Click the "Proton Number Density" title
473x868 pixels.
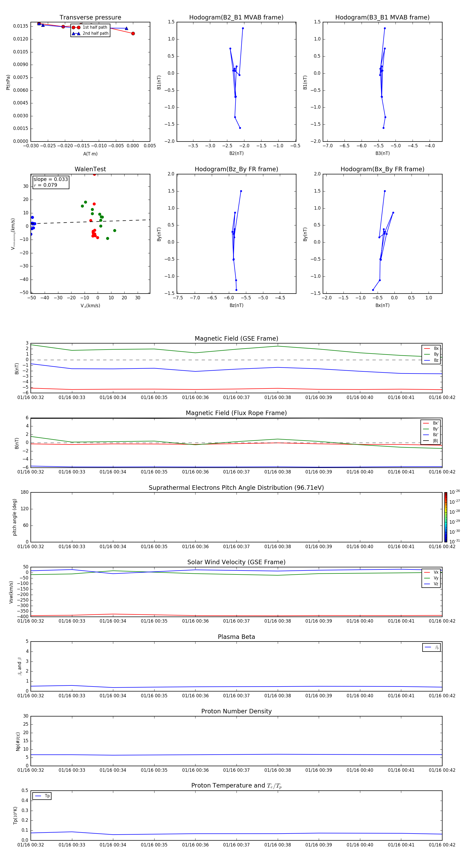236,711
